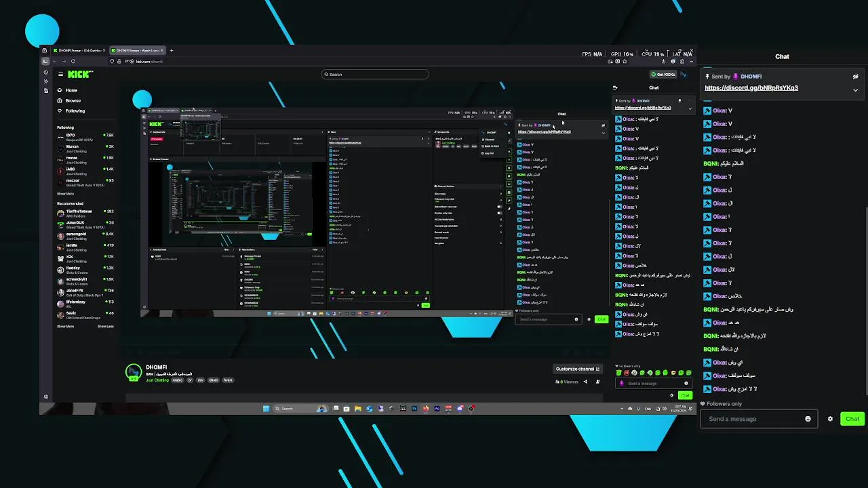The image size is (868, 488).
Task: Open the Muvan followed channel
Action: 85,148
